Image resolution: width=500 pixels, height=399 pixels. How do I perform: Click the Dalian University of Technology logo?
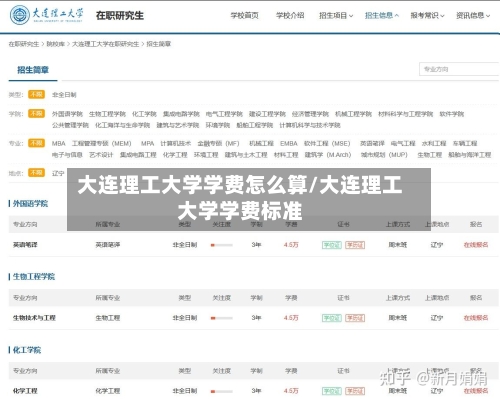pos(46,15)
